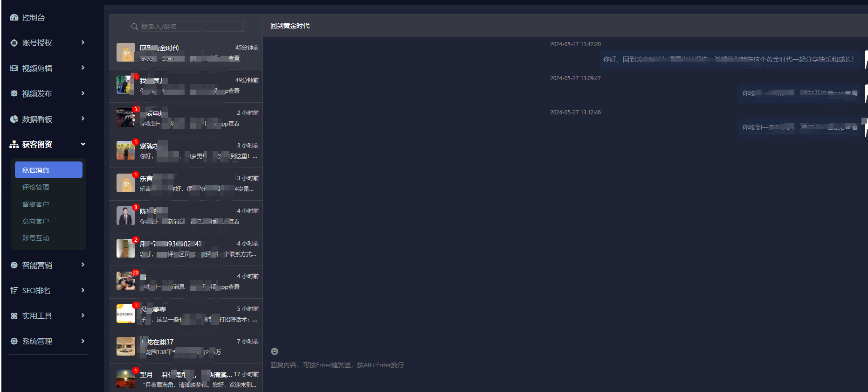Expand the 智能营销 menu arrow
868x392 pixels.
click(x=83, y=265)
